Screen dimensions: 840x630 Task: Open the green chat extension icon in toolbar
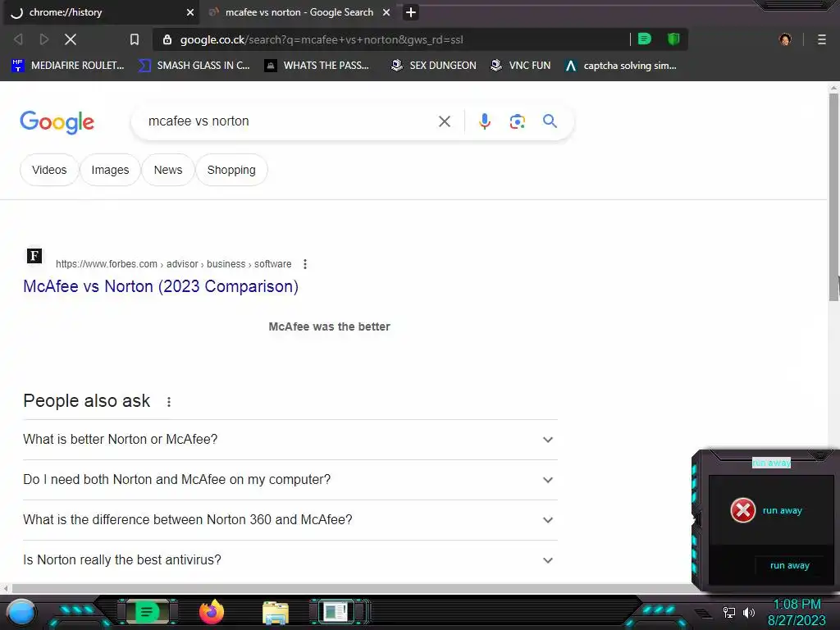645,39
